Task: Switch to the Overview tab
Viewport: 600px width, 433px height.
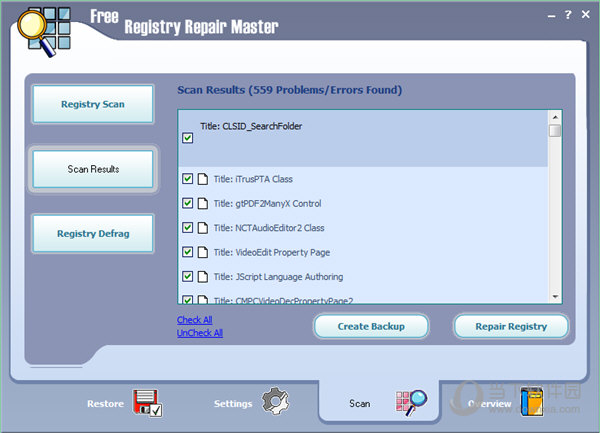Action: coord(489,404)
